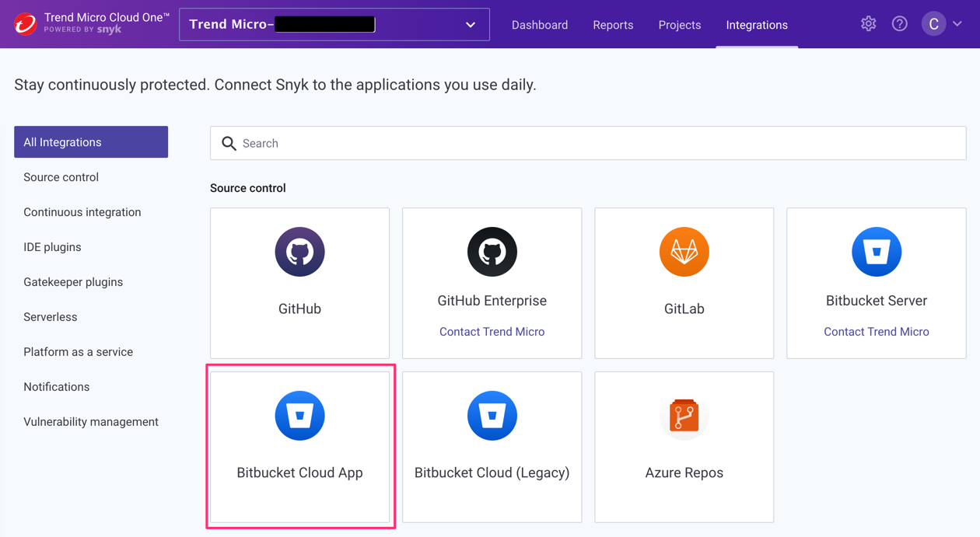Show Notifications integrations

point(57,387)
